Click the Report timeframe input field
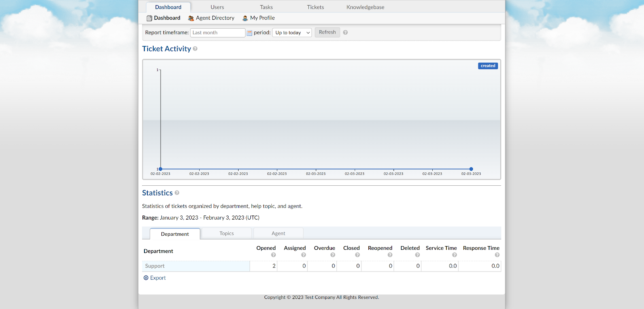The image size is (644, 309). coord(217,33)
